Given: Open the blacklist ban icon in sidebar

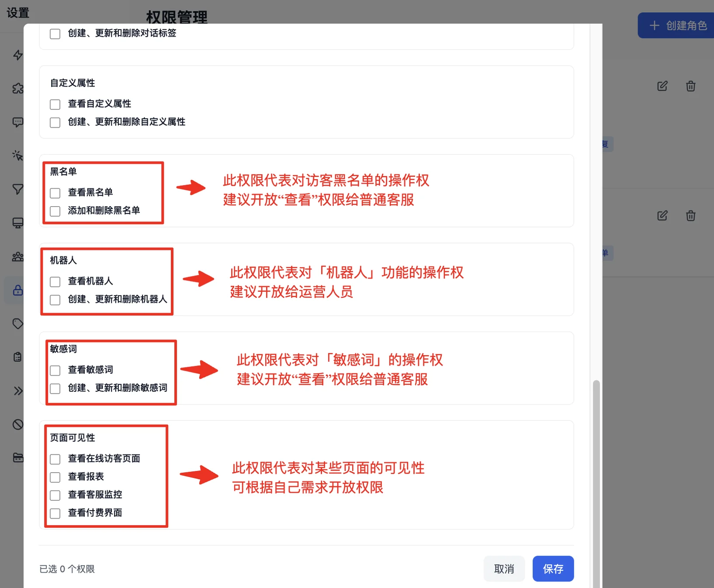Looking at the screenshot, I should 17,424.
